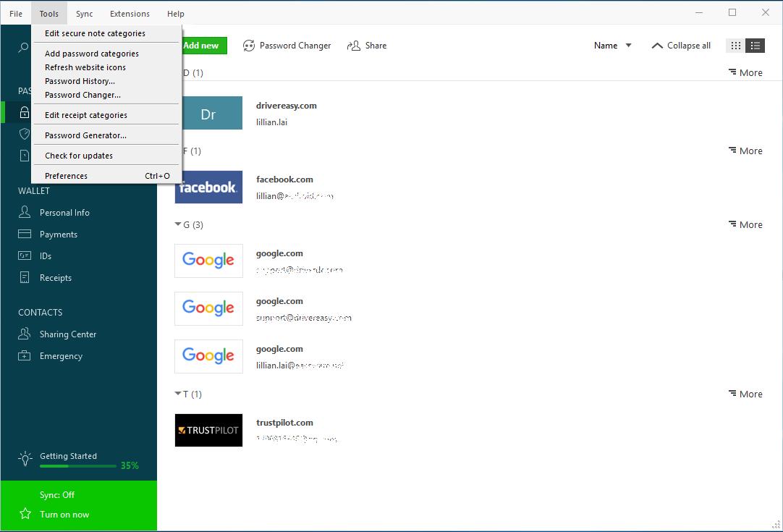The width and height of the screenshot is (783, 532).
Task: Select the Passwords lock icon in sidebar
Action: click(25, 112)
